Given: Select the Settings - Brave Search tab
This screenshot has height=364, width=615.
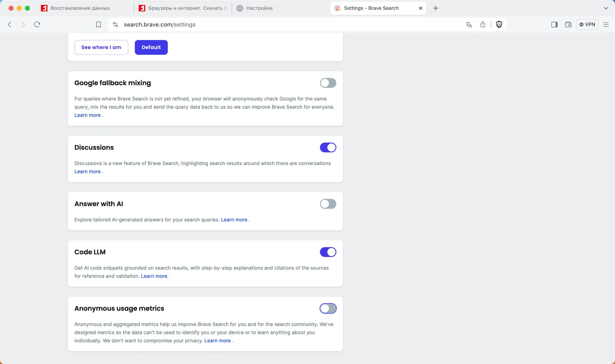Looking at the screenshot, I should point(378,8).
